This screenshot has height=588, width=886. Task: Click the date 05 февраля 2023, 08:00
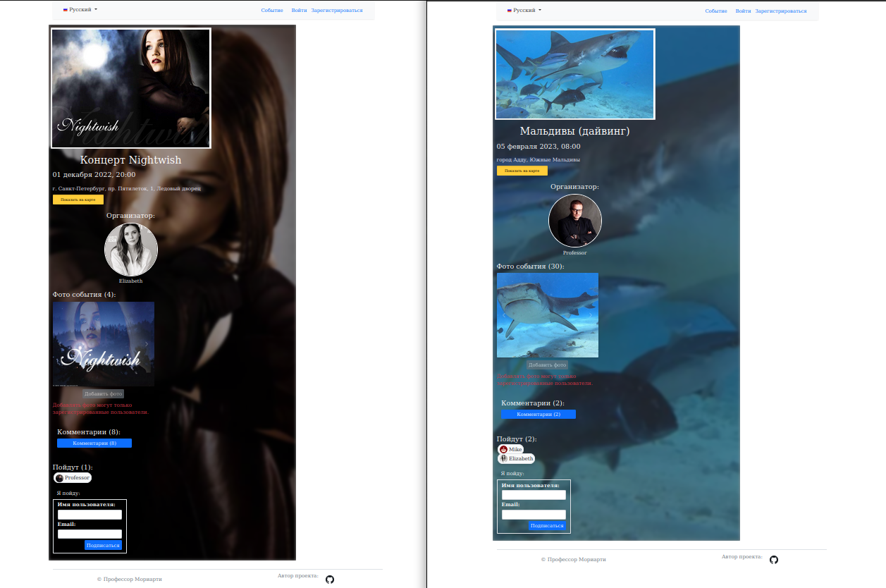click(539, 147)
